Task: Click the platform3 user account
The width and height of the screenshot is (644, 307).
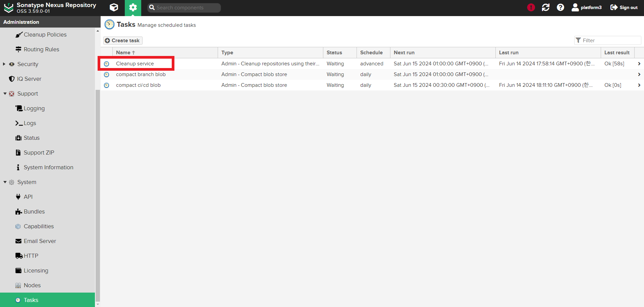Action: [x=587, y=7]
